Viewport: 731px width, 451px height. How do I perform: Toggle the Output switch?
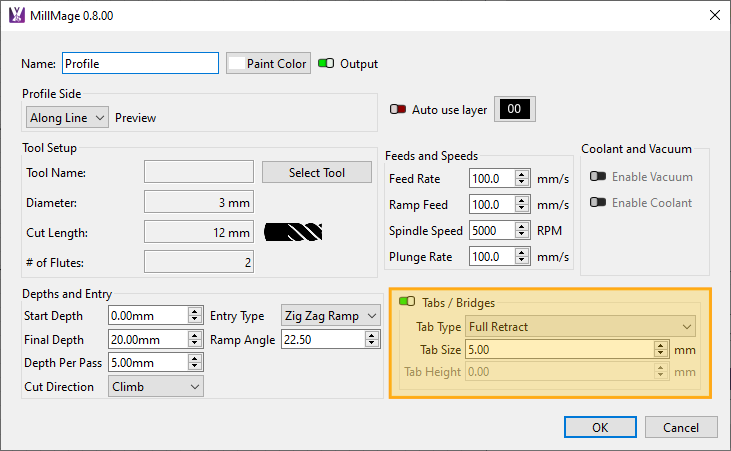(327, 63)
